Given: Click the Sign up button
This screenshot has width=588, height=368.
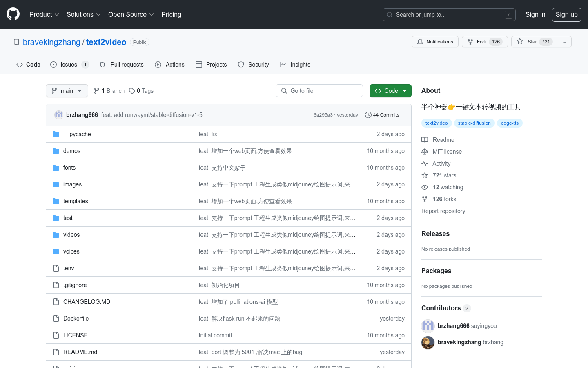Looking at the screenshot, I should (566, 14).
